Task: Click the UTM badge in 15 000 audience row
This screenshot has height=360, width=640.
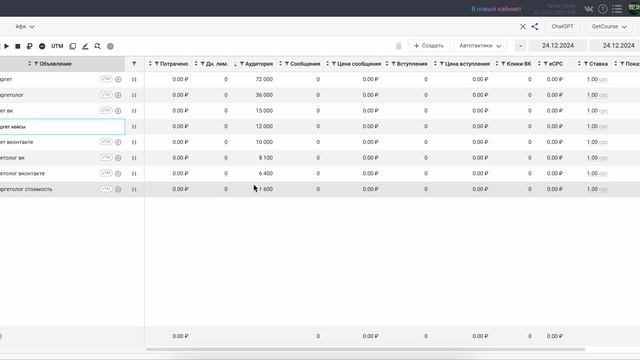Action: pos(106,111)
